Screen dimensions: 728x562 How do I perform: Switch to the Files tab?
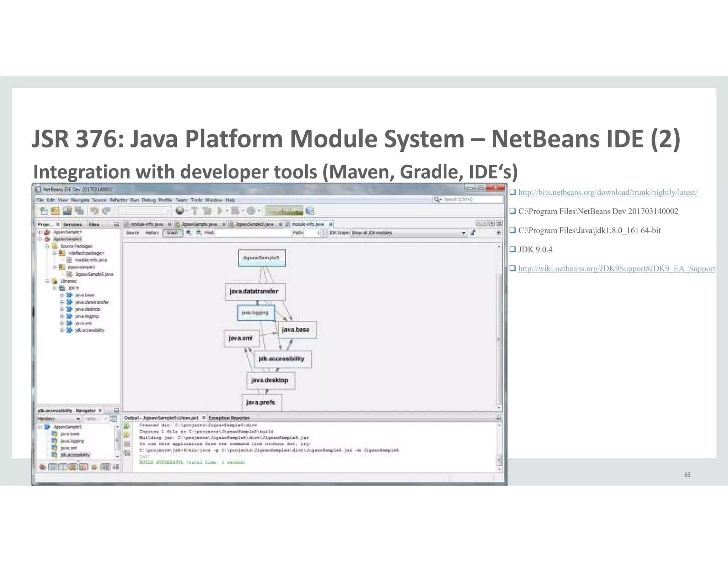(94, 225)
